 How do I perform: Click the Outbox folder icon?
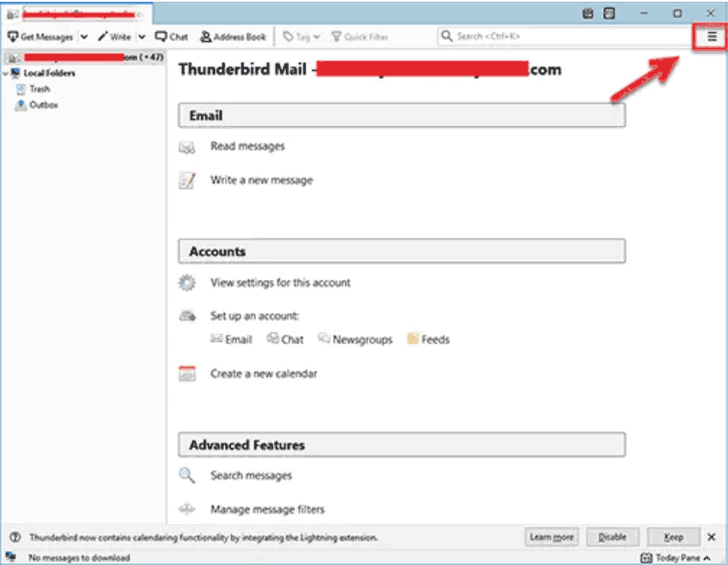tap(20, 105)
